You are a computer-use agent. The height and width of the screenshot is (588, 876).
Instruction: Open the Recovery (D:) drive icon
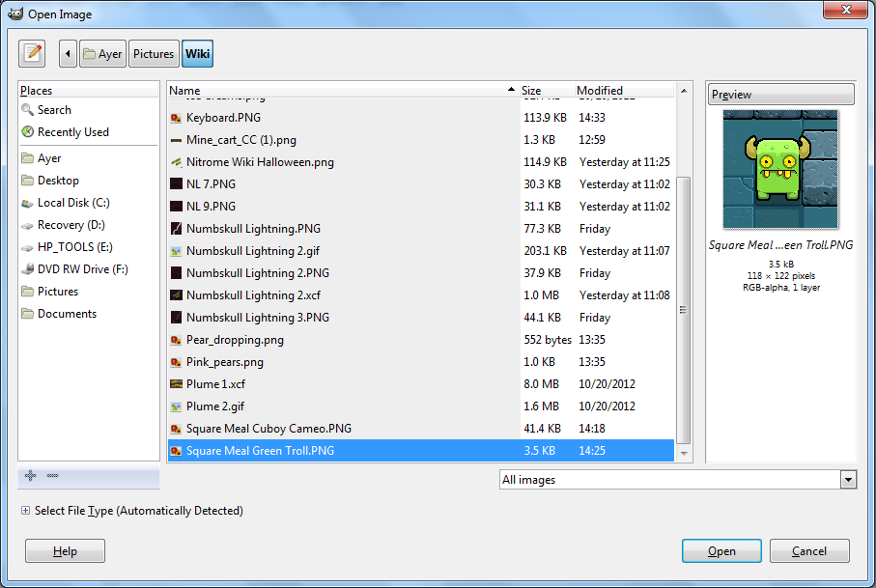[27, 225]
